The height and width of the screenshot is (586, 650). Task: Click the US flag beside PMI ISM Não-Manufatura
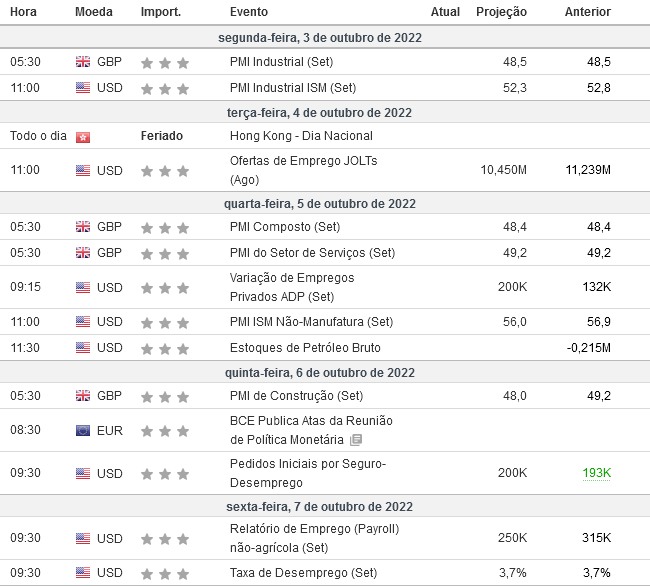click(83, 322)
